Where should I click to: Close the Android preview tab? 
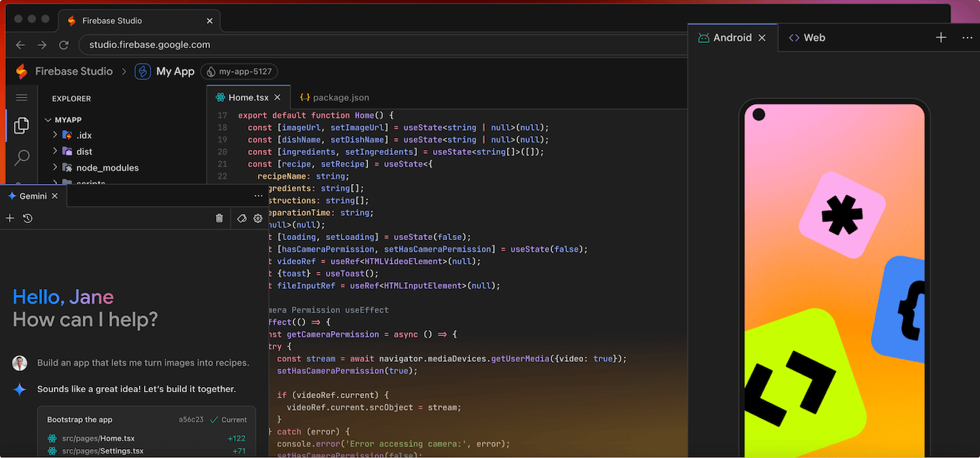[762, 38]
